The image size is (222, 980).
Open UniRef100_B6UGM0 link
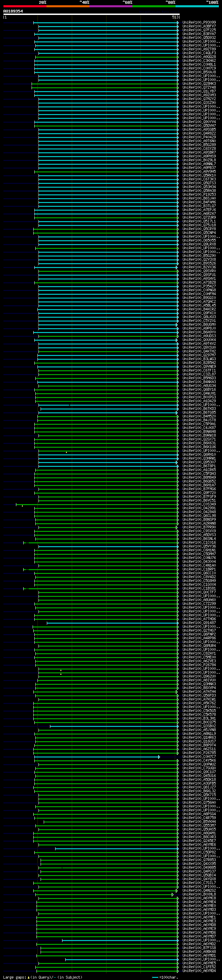click(x=199, y=324)
